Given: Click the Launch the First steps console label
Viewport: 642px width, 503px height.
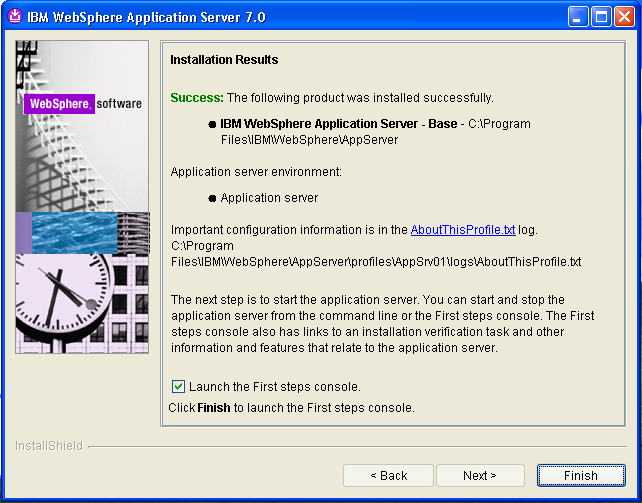Looking at the screenshot, I should pos(275,387).
